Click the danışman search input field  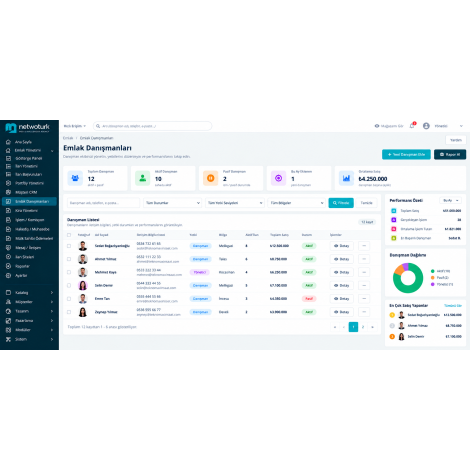(104, 203)
